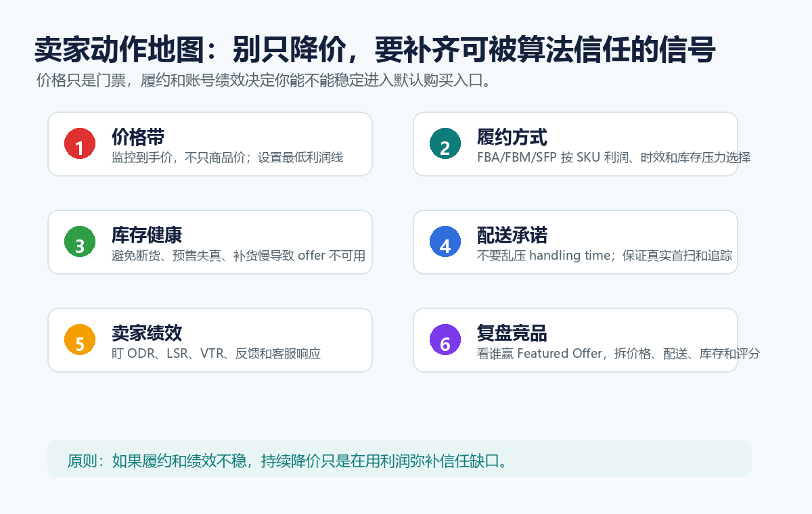
Task: Select the Featured Offer description line
Action: [618, 354]
